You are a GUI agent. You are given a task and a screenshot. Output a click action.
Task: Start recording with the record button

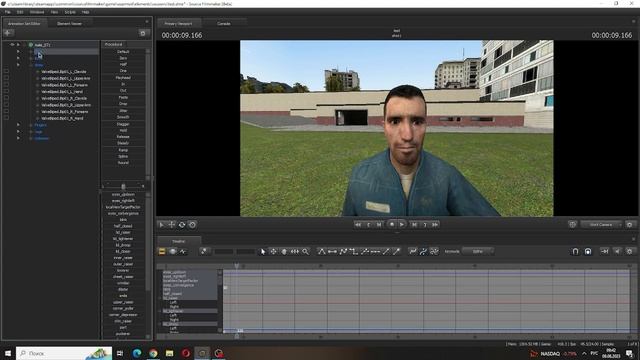(x=391, y=224)
